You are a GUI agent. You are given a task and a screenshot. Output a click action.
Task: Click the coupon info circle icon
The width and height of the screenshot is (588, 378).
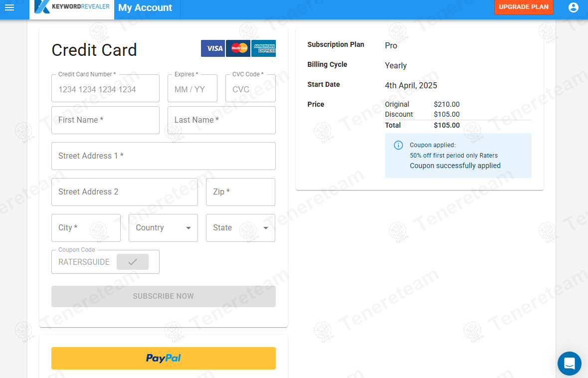[398, 145]
